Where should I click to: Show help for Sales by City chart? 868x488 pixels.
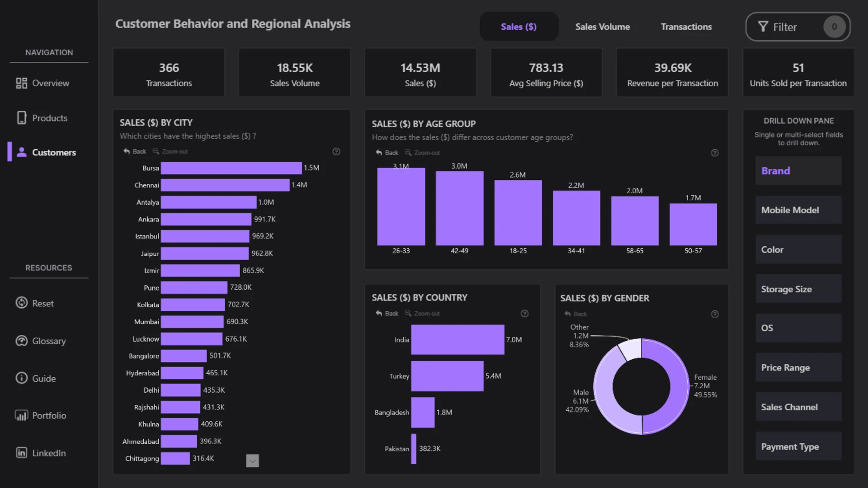336,152
